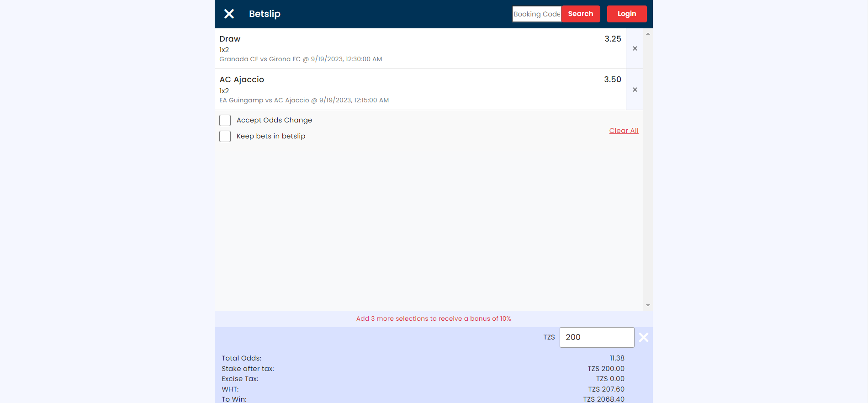868x403 pixels.
Task: Click the stake amount input
Action: (x=597, y=337)
